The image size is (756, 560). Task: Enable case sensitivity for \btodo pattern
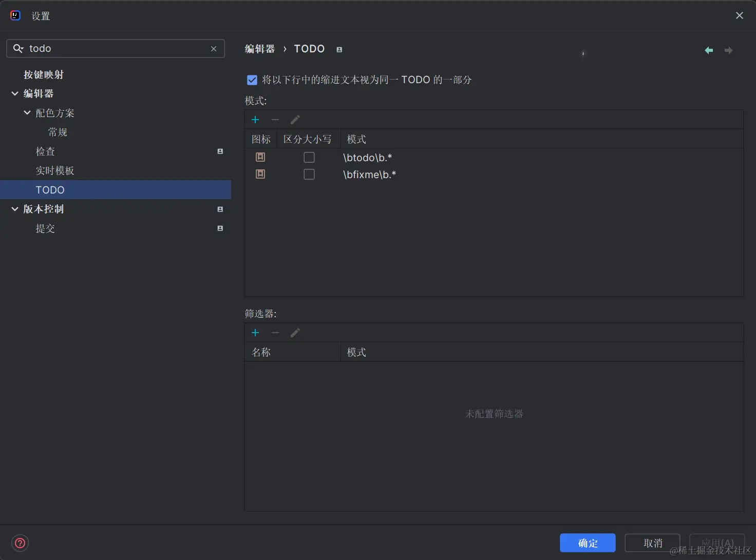tap(309, 157)
